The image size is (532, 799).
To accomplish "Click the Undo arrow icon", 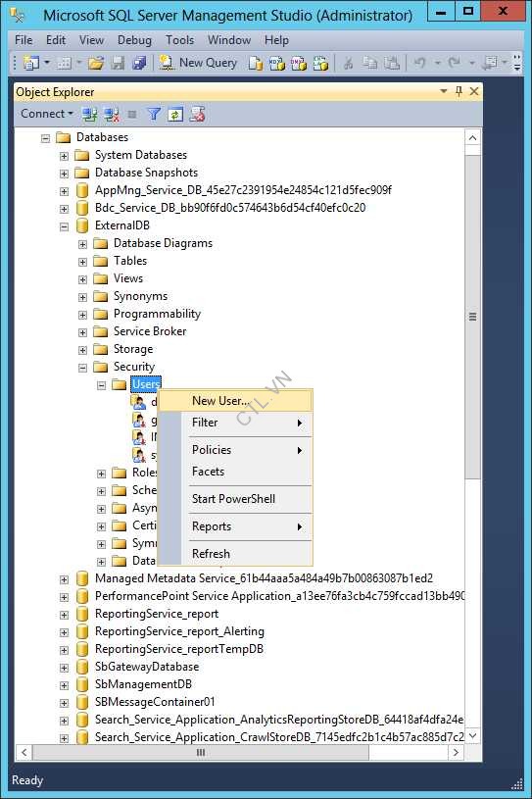I will (419, 63).
